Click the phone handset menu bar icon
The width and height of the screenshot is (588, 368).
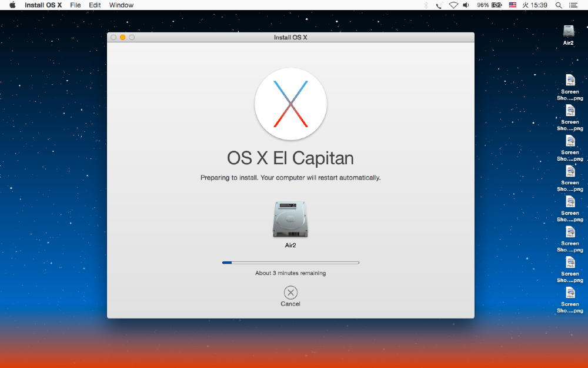439,5
